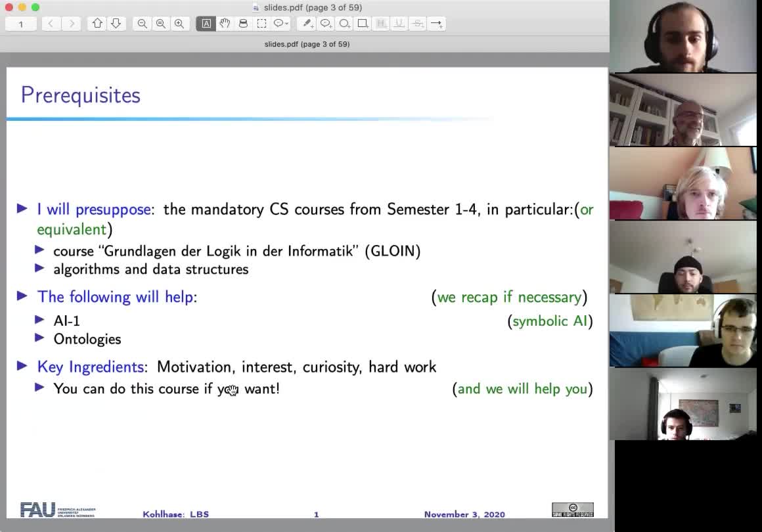Add a box annotation
Screen dimensions: 762x532
click(x=362, y=24)
